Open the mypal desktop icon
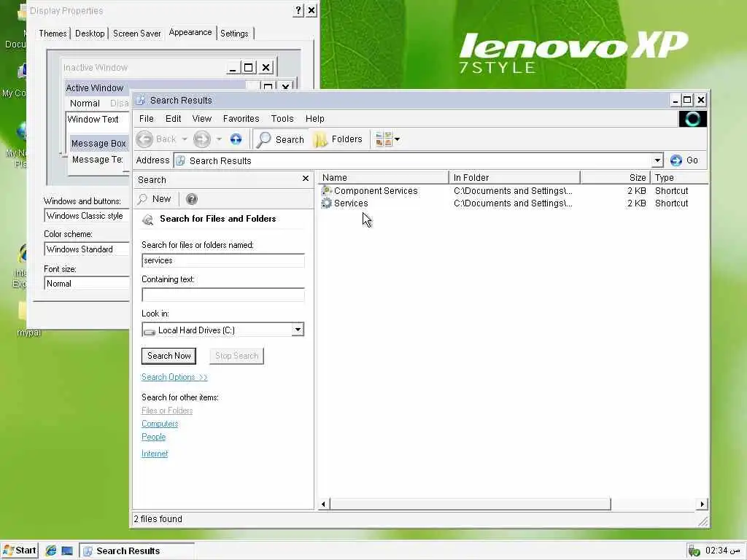The height and width of the screenshot is (560, 747). point(27,319)
